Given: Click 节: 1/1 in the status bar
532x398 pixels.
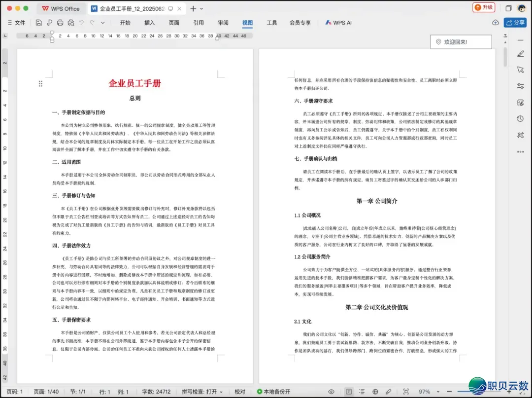Looking at the screenshot, I should point(78,392).
